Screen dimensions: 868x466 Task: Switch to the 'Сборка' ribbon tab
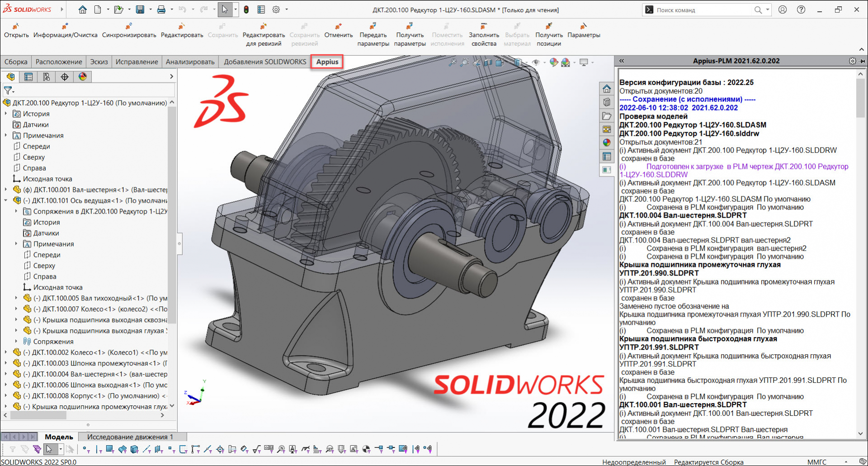(x=16, y=62)
